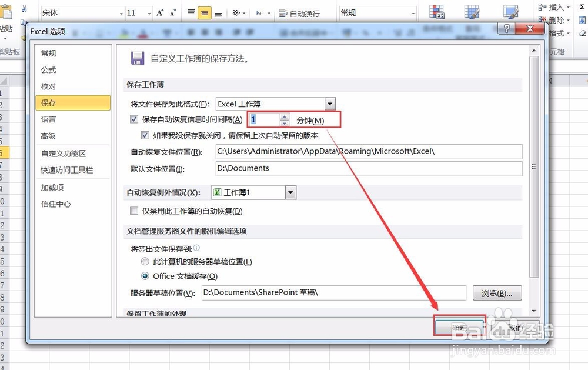Click the 服务器草稿位置 path field
Viewport: 588px width, 370px height.
pyautogui.click(x=334, y=293)
